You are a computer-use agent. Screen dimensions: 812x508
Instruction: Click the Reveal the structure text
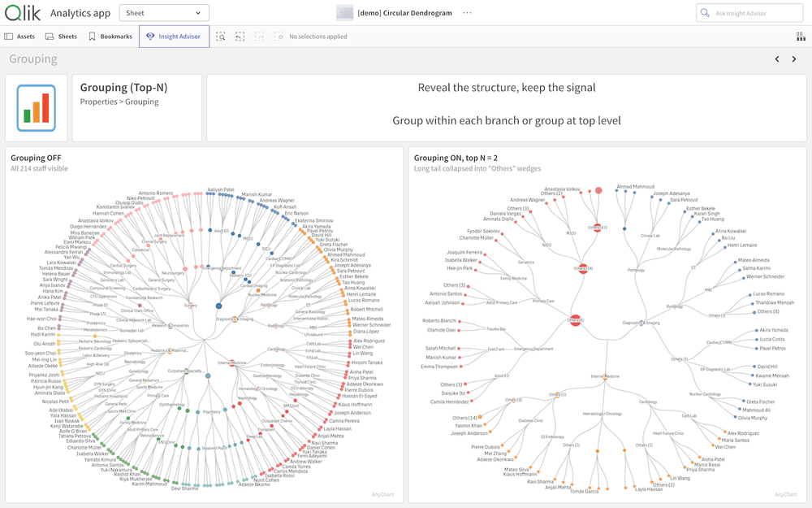507,88
